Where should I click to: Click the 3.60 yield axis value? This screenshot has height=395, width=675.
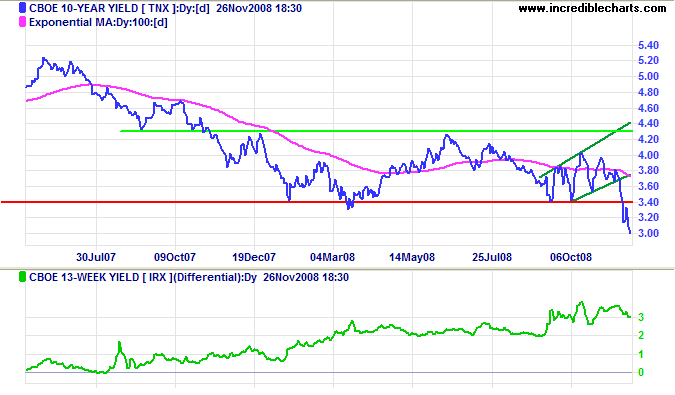(648, 186)
